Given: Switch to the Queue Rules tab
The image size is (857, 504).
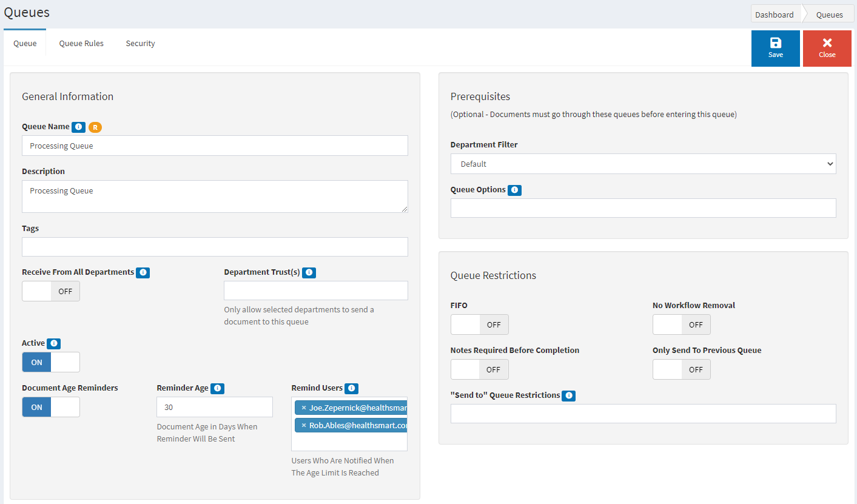Looking at the screenshot, I should (81, 43).
